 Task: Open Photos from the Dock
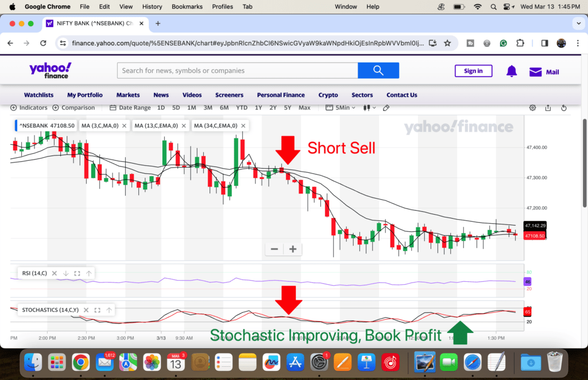pyautogui.click(x=152, y=362)
